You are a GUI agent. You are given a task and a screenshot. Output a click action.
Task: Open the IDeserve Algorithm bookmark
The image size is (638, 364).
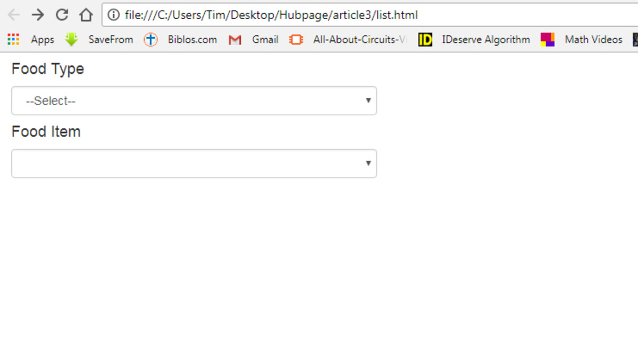[x=485, y=39]
